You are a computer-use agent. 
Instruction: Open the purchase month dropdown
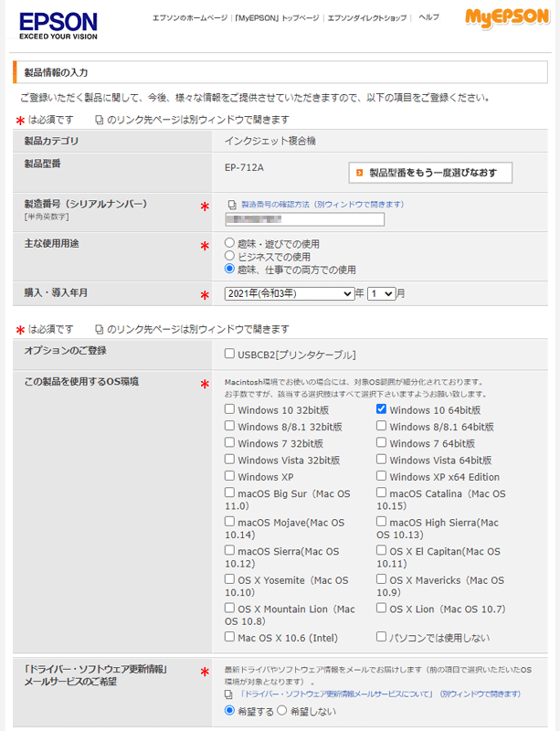pyautogui.click(x=382, y=293)
